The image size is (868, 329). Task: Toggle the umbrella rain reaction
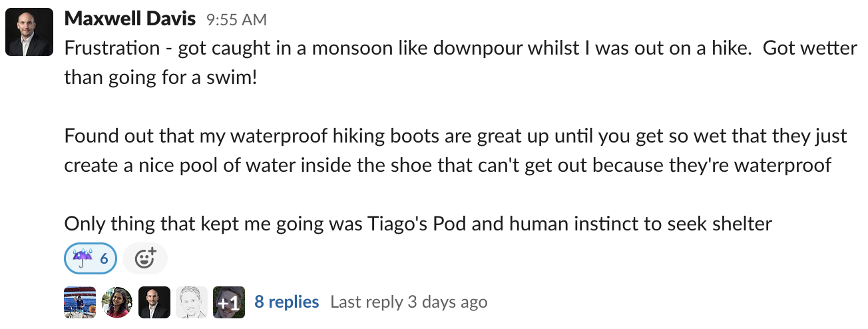click(90, 258)
